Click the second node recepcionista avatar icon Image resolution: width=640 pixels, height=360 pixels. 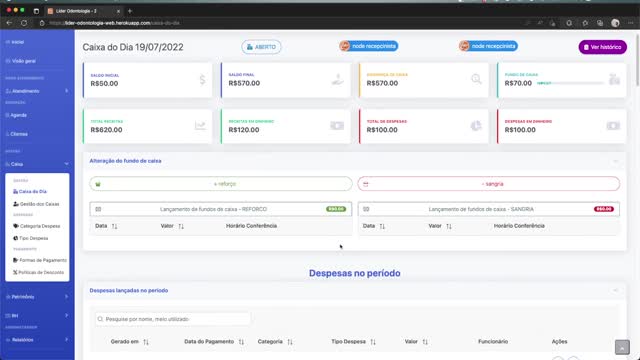[x=464, y=46]
